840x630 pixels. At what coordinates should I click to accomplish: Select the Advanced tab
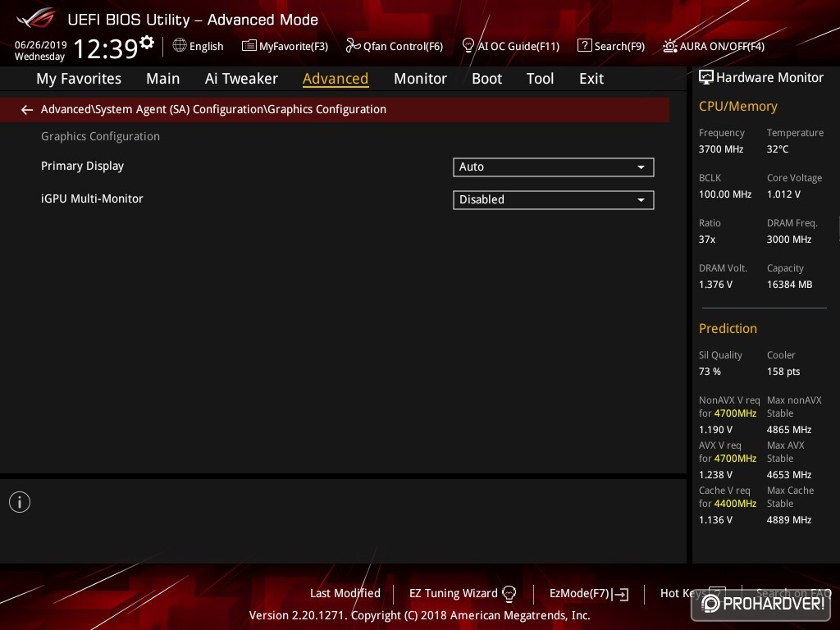coord(336,79)
